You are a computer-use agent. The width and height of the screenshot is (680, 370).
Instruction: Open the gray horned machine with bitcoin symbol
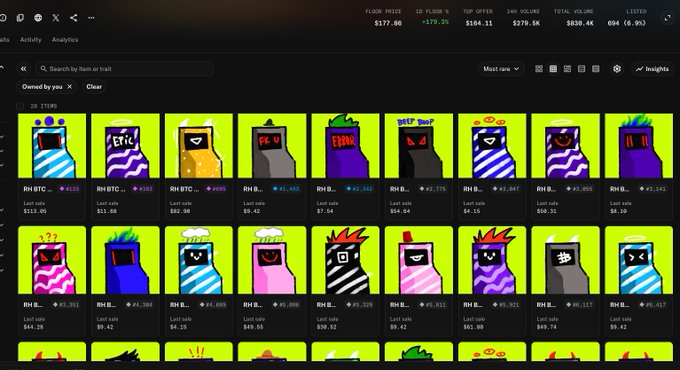pos(566,260)
